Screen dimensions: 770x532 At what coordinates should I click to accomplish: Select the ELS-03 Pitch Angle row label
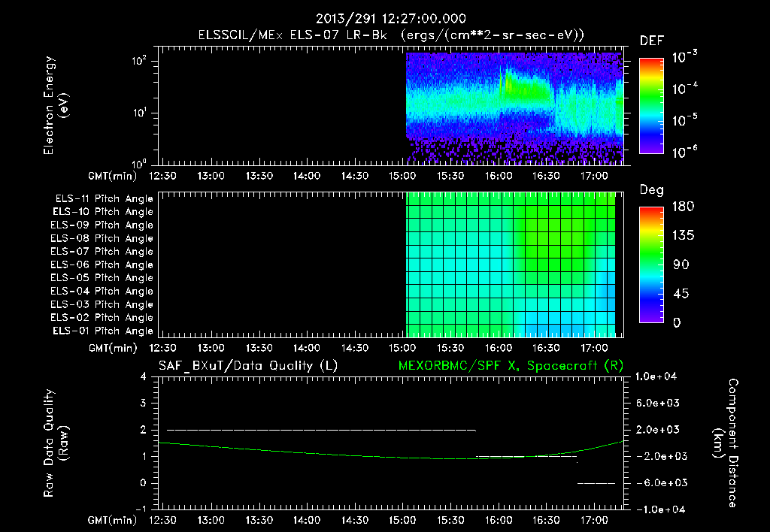[102, 304]
